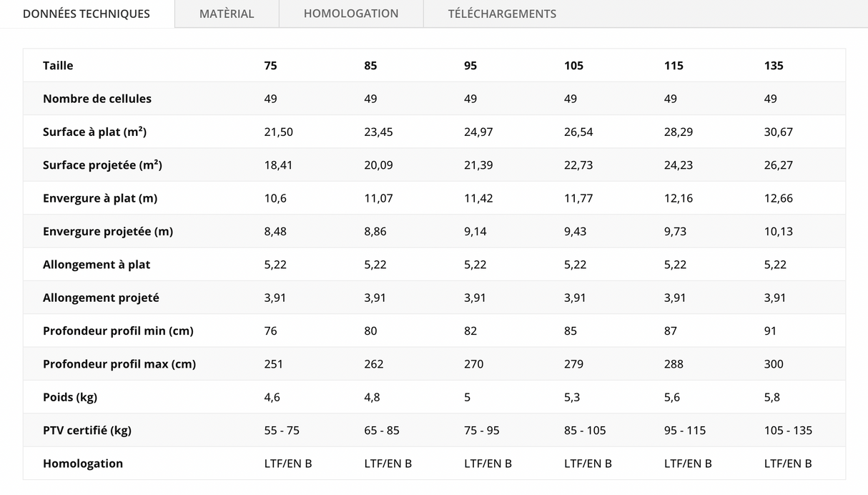Click size 85 column header

coord(370,66)
